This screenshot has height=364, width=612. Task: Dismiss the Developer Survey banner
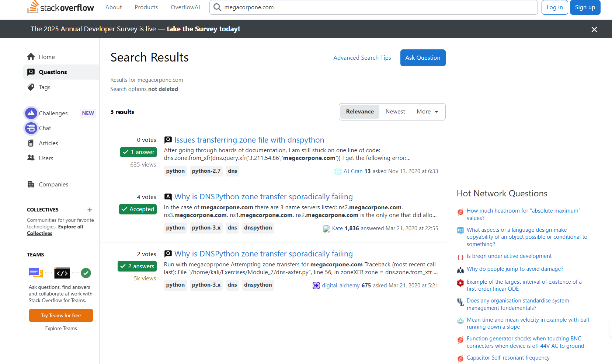tap(594, 29)
